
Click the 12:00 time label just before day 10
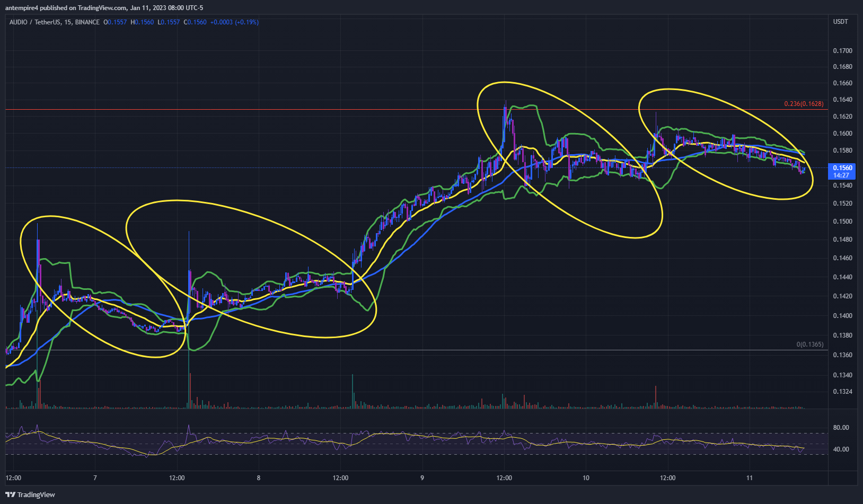point(504,478)
